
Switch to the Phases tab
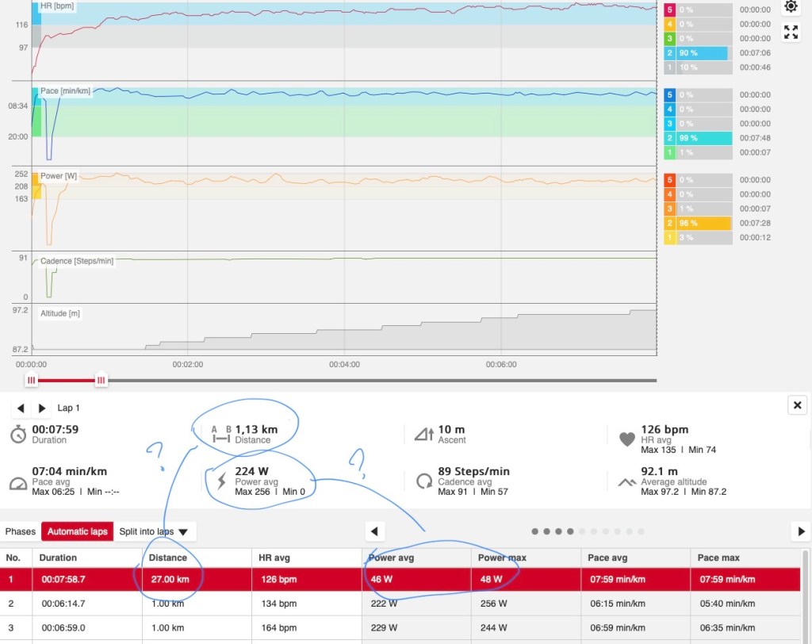tap(21, 531)
